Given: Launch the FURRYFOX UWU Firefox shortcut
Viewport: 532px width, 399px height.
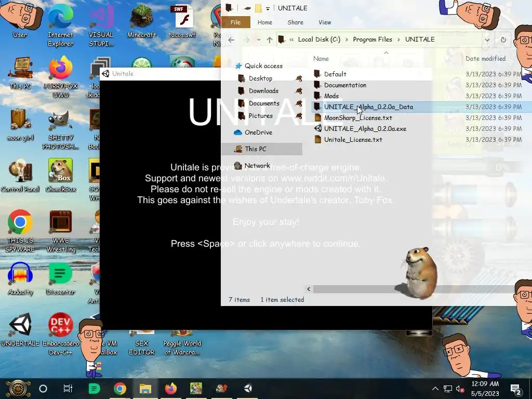Looking at the screenshot, I should [60, 77].
